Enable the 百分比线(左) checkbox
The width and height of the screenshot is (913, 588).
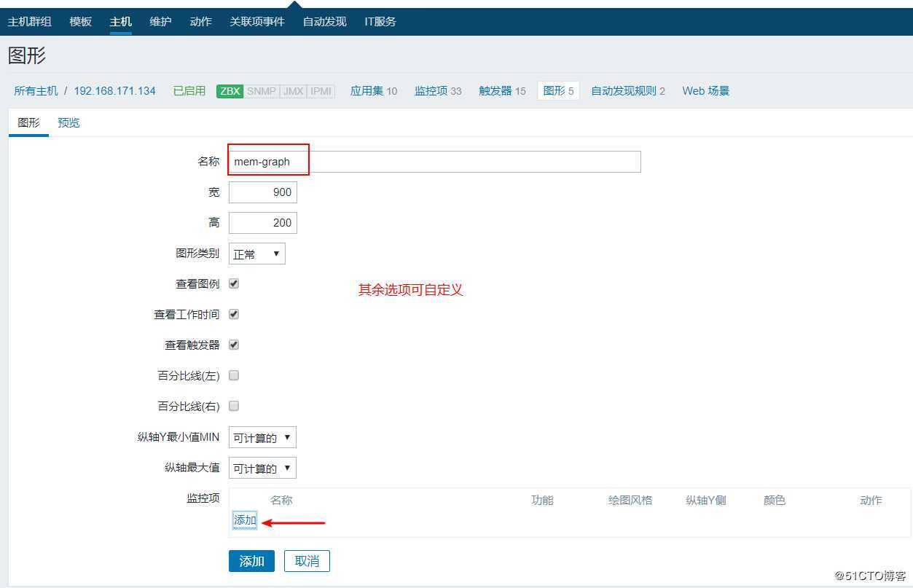tap(234, 375)
